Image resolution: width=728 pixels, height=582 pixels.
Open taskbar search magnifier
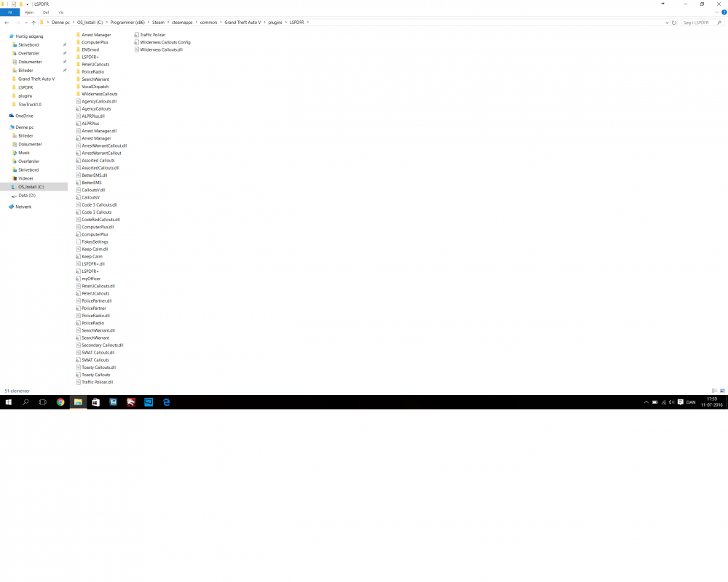[x=25, y=402]
